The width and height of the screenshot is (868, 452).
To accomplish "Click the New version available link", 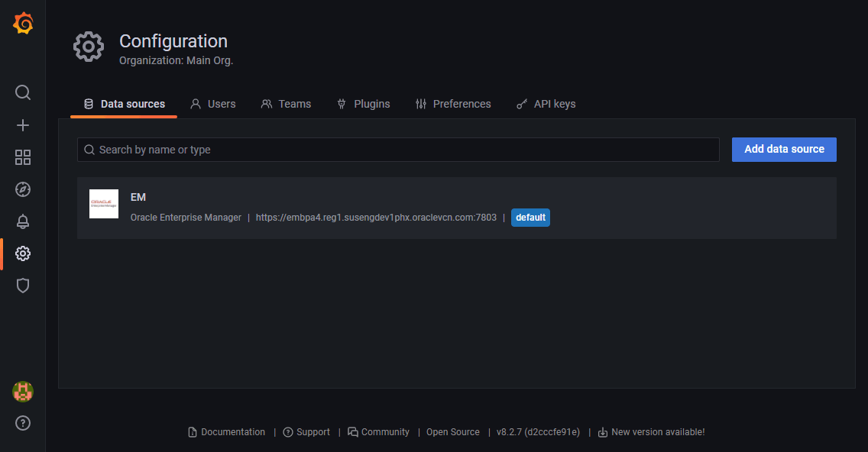I will pos(659,431).
